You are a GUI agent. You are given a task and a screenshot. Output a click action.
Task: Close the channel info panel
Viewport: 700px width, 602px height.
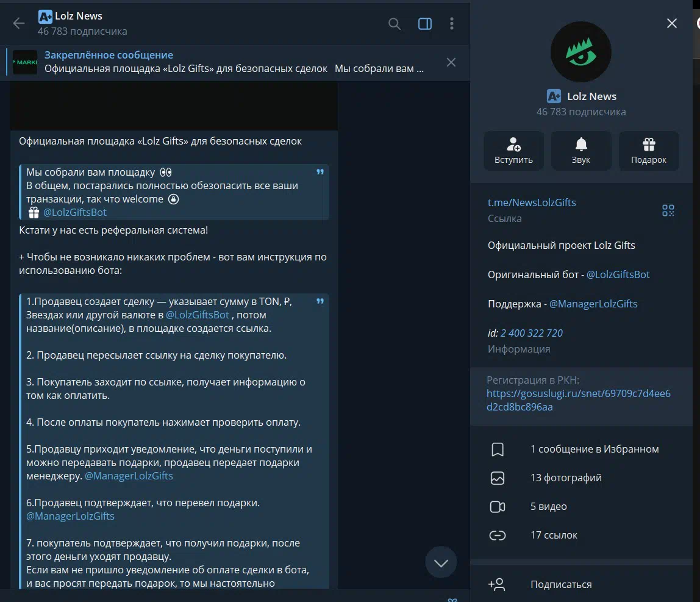[x=671, y=24]
